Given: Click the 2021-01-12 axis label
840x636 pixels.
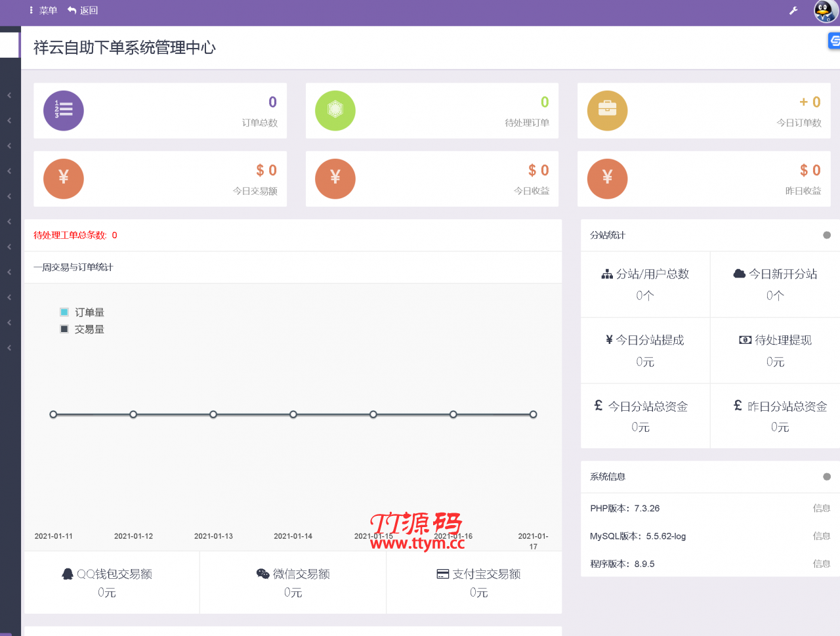Looking at the screenshot, I should pyautogui.click(x=133, y=536).
